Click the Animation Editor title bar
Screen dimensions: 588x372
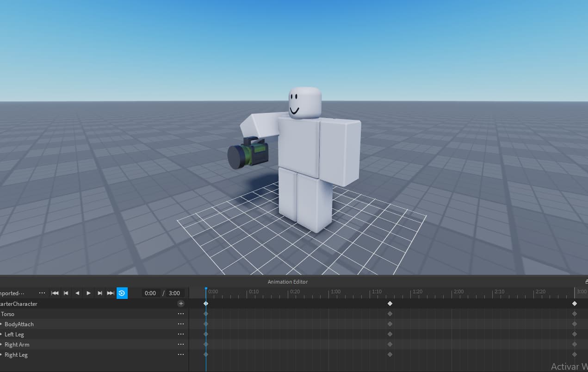coord(287,282)
